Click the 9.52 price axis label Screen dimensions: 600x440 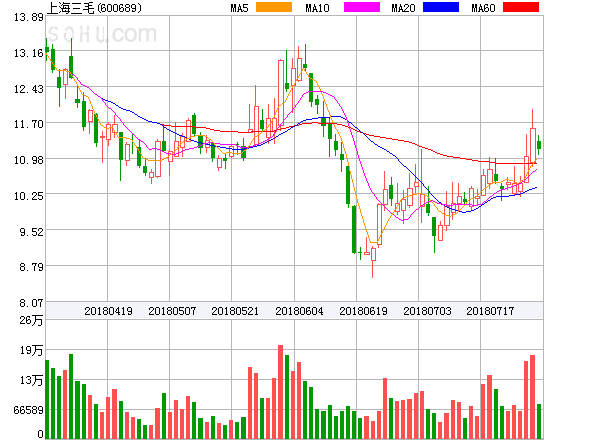click(x=32, y=232)
